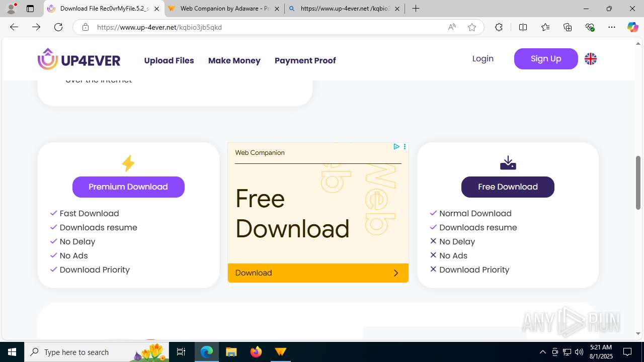Click the yellow Download ad bar
Screen dimensions: 644x362
click(318, 273)
